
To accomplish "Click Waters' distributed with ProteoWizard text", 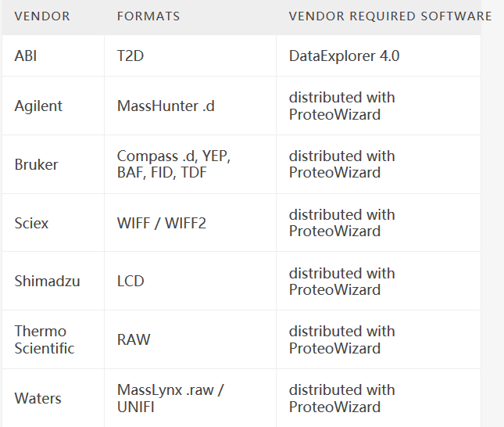I will click(341, 398).
